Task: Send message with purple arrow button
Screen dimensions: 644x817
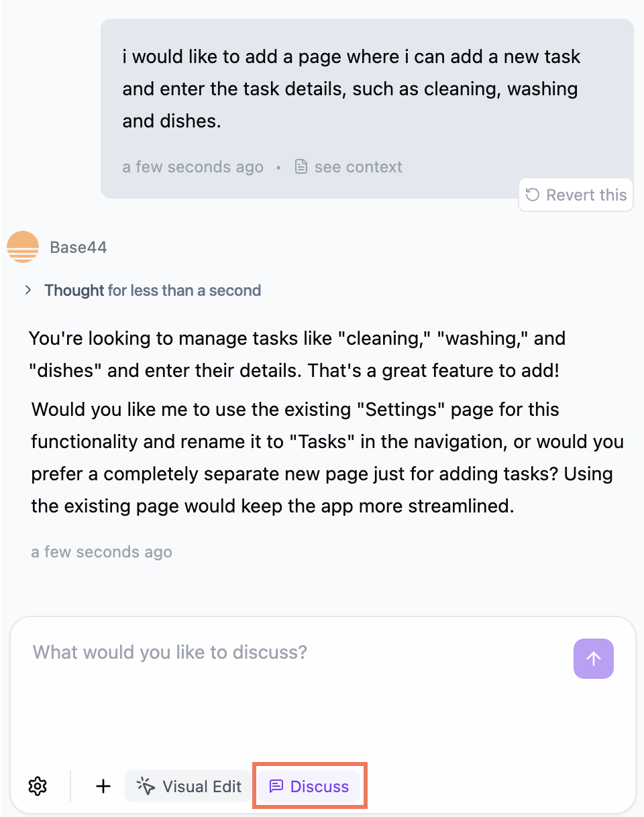Action: point(594,659)
